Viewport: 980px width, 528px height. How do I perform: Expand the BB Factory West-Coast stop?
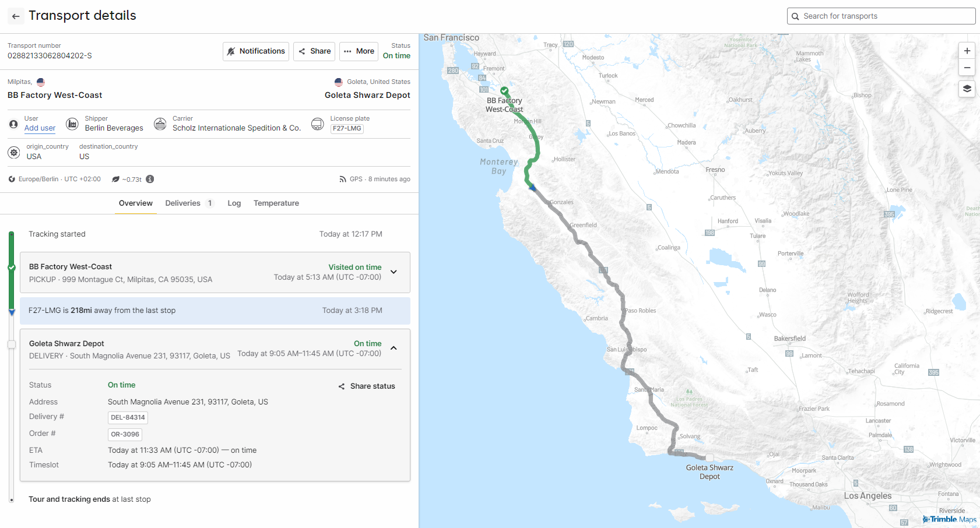[394, 272]
